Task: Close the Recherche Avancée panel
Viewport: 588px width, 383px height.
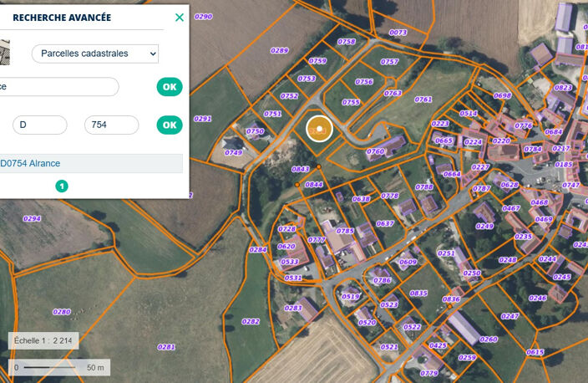Action: (x=180, y=18)
